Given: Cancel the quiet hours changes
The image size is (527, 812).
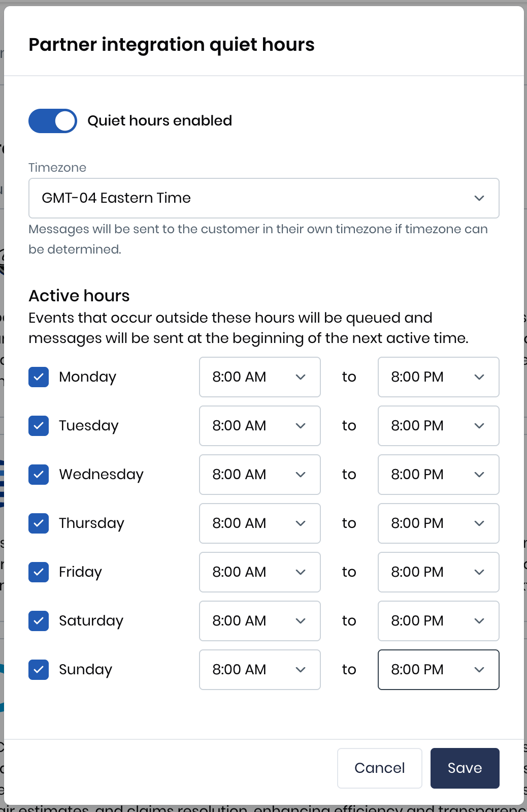Looking at the screenshot, I should pyautogui.click(x=379, y=768).
